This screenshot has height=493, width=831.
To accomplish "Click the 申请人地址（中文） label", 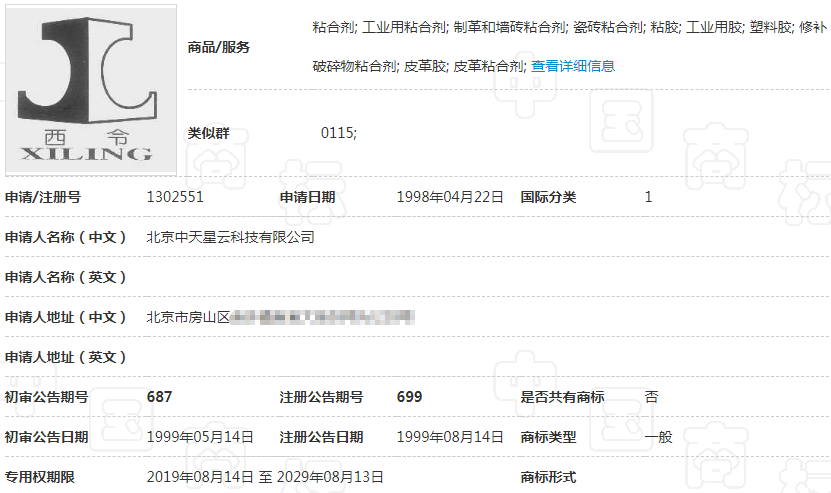I will (x=66, y=317).
